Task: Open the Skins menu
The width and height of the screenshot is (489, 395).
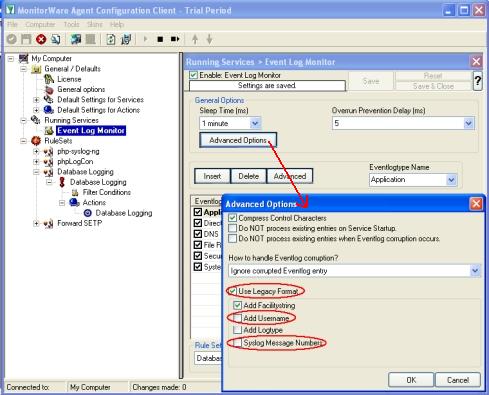Action: pos(95,24)
